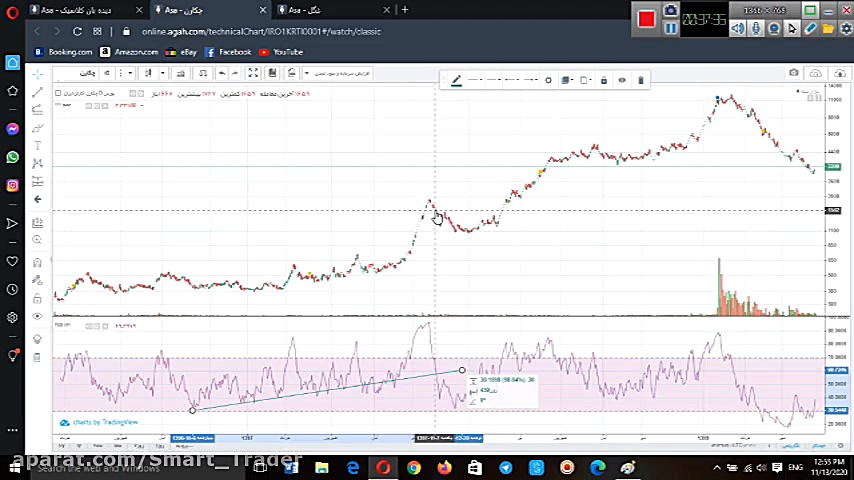The image size is (854, 480).
Task: Delete the drawing with the trash icon
Action: coord(641,80)
